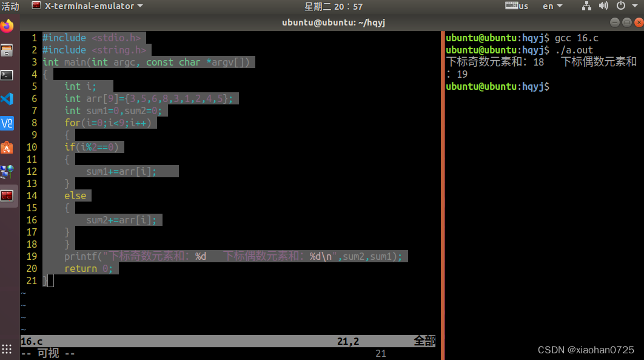Open the network tool dock icon
The width and height of the screenshot is (644, 360).
[x=7, y=172]
